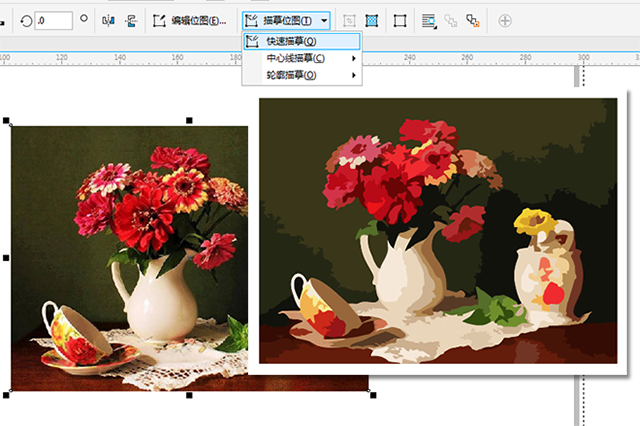Click the Edit Bitmap (编辑位图) button
Image resolution: width=640 pixels, height=426 pixels.
pyautogui.click(x=190, y=20)
